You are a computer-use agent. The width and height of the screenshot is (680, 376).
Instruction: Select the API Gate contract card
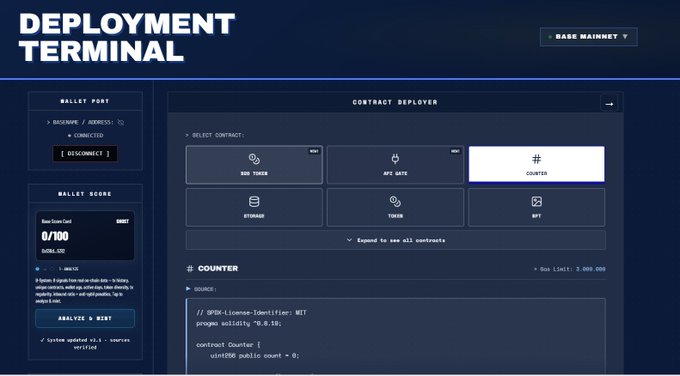click(395, 165)
